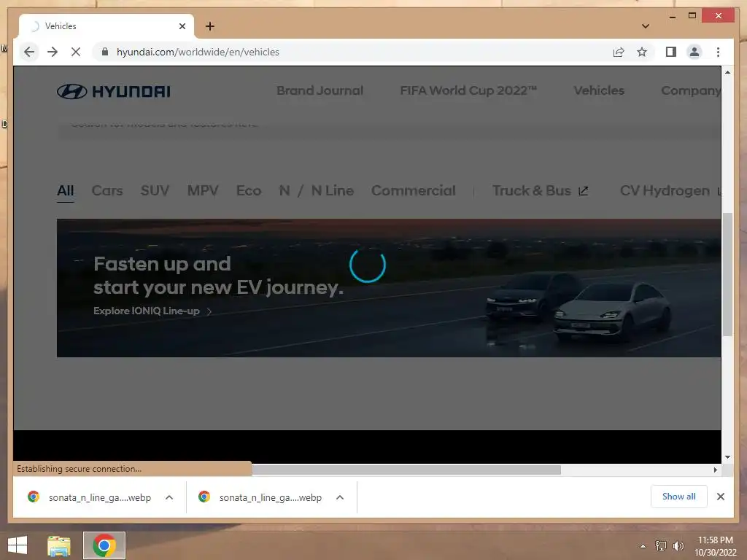Select the Commercial category tab

(414, 190)
